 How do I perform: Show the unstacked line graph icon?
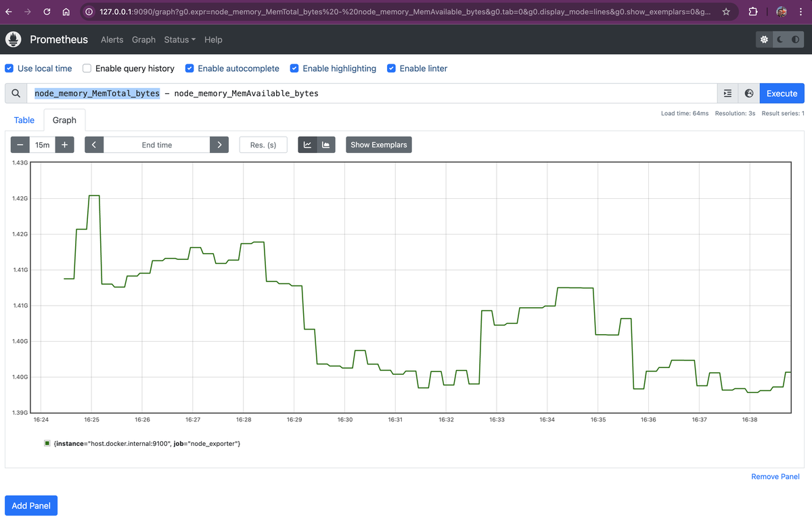click(x=308, y=145)
